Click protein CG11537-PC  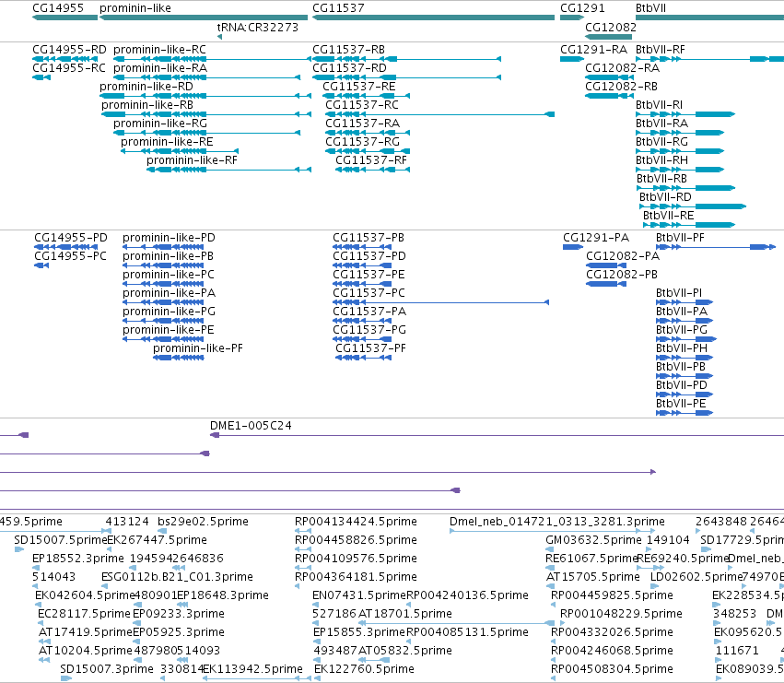[x=369, y=293]
